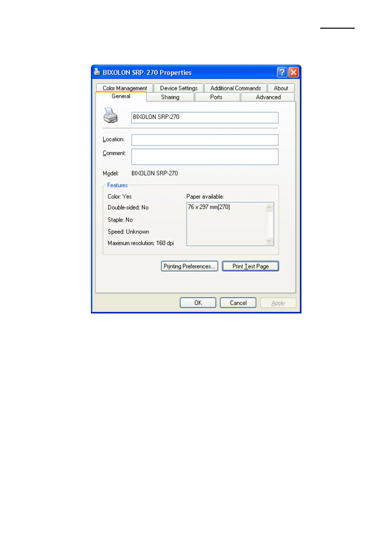Click the printer name field BIXOLON SRP-270
The height and width of the screenshot is (555, 392).
[x=205, y=118]
